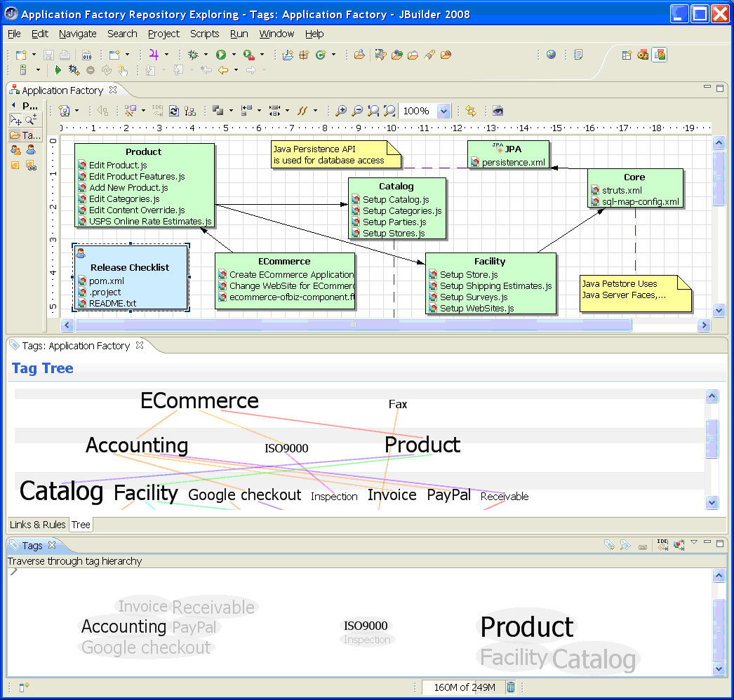Click the diagram vertical scroll up arrow
The width and height of the screenshot is (734, 700).
pyautogui.click(x=719, y=142)
